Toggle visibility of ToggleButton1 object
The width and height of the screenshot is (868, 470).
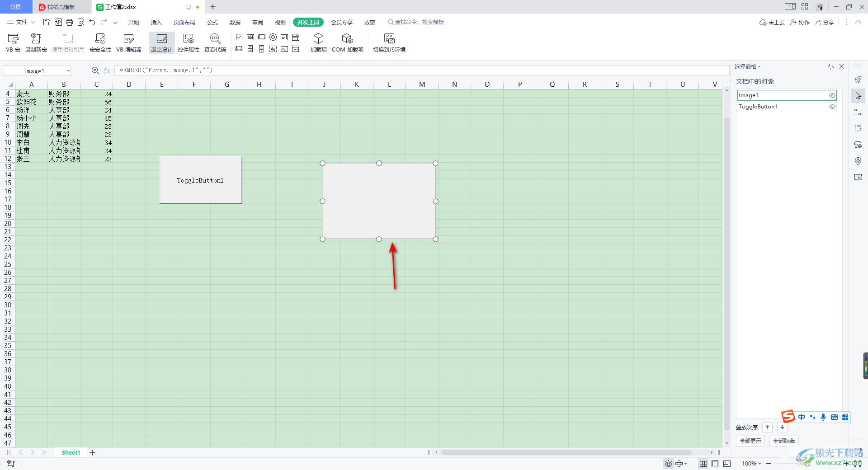(832, 107)
